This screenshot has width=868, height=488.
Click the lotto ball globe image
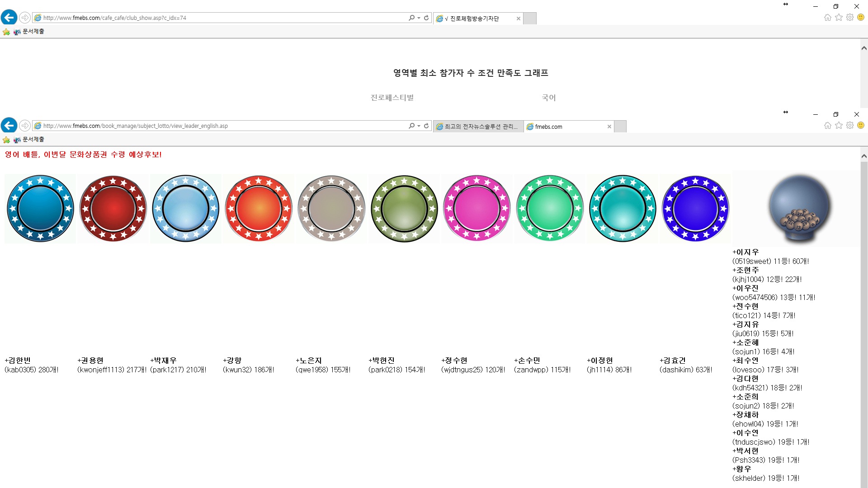(800, 208)
